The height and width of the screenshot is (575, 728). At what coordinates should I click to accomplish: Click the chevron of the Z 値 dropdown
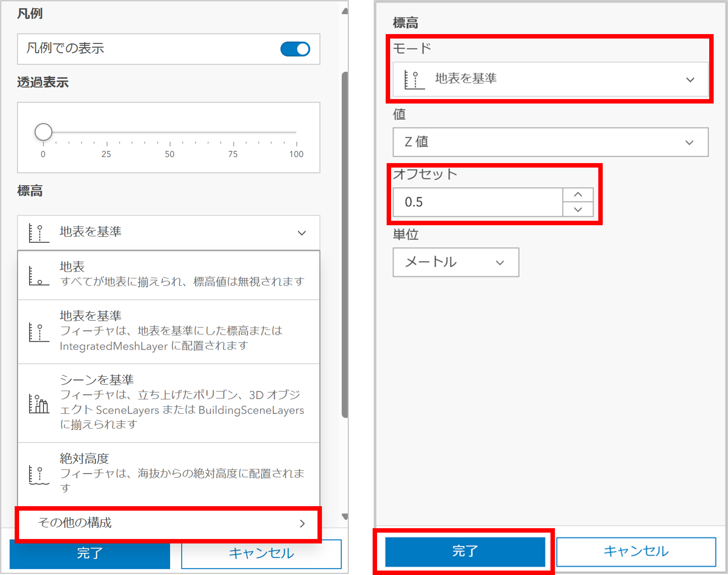tap(689, 143)
